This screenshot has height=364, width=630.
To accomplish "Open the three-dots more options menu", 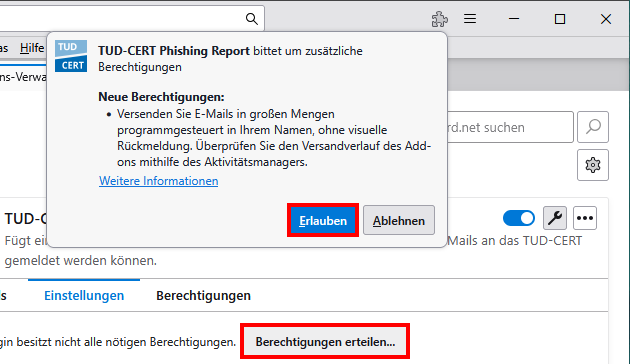I will pos(585,218).
